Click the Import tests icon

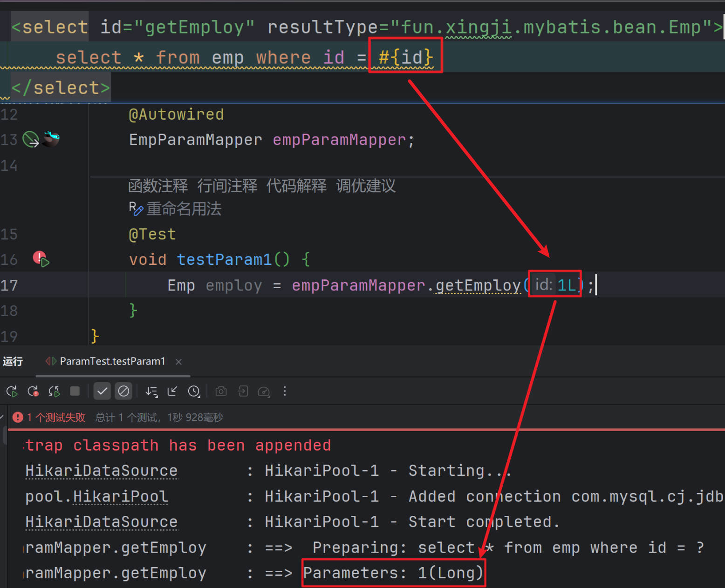[243, 392]
